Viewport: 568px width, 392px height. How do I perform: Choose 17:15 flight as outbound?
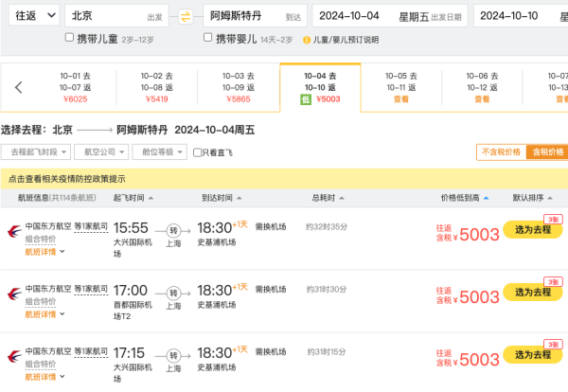(533, 355)
